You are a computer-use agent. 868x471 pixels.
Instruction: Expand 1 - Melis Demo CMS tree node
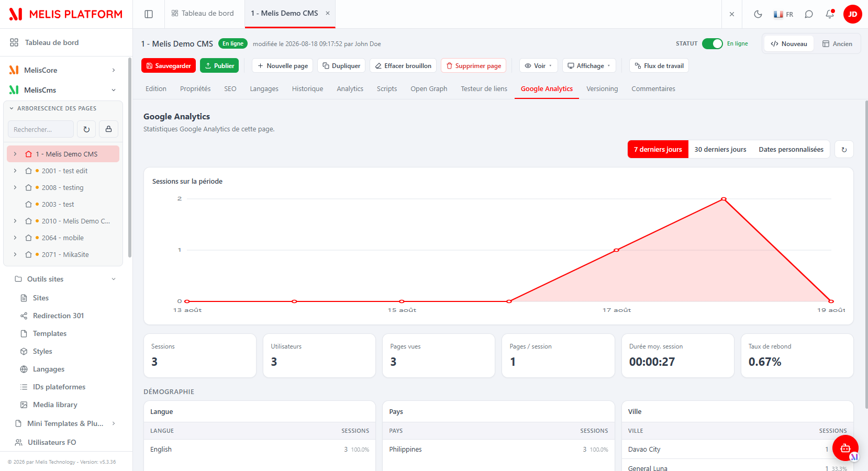click(15, 154)
